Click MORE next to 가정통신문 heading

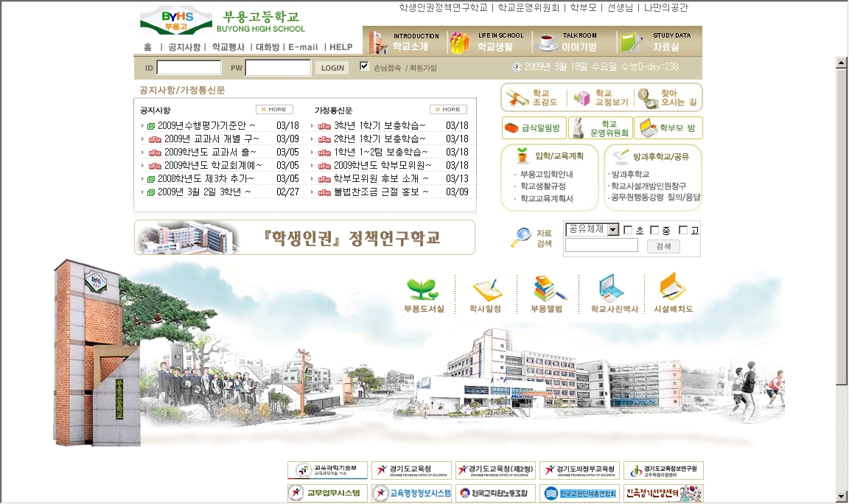(448, 110)
